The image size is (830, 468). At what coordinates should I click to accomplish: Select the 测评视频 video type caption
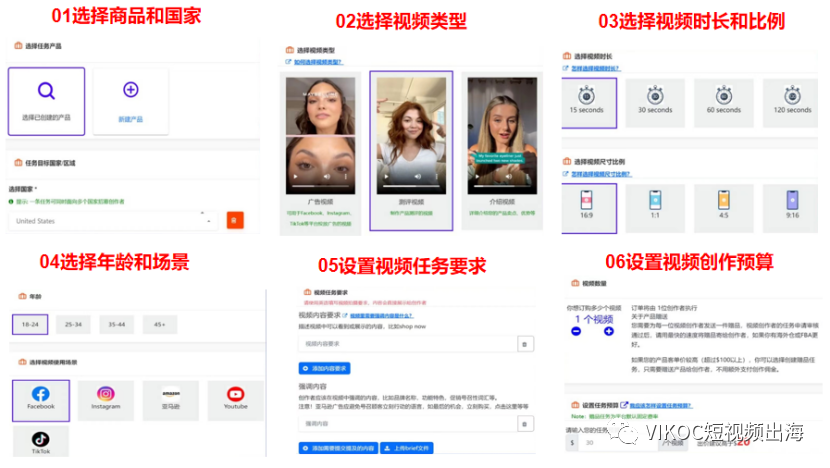[411, 202]
